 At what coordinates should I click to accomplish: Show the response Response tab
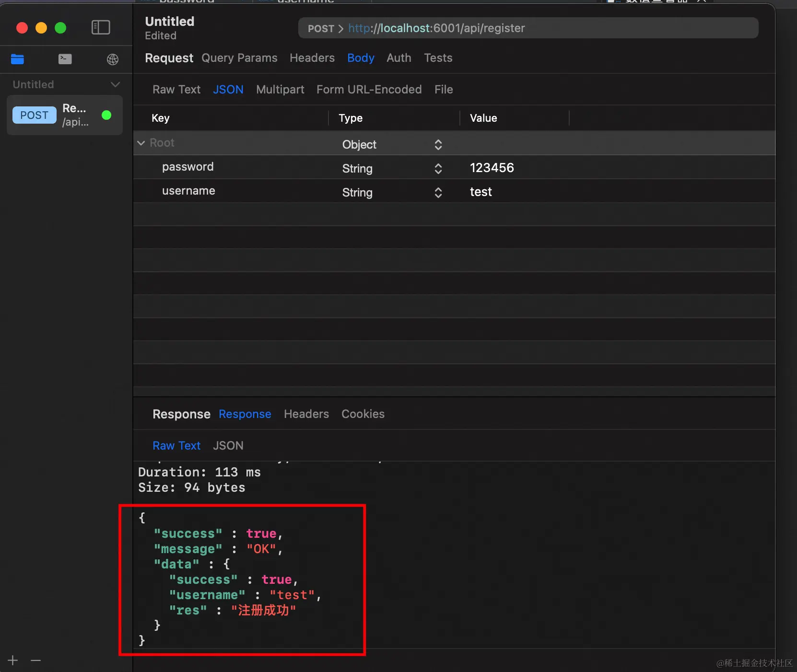245,414
